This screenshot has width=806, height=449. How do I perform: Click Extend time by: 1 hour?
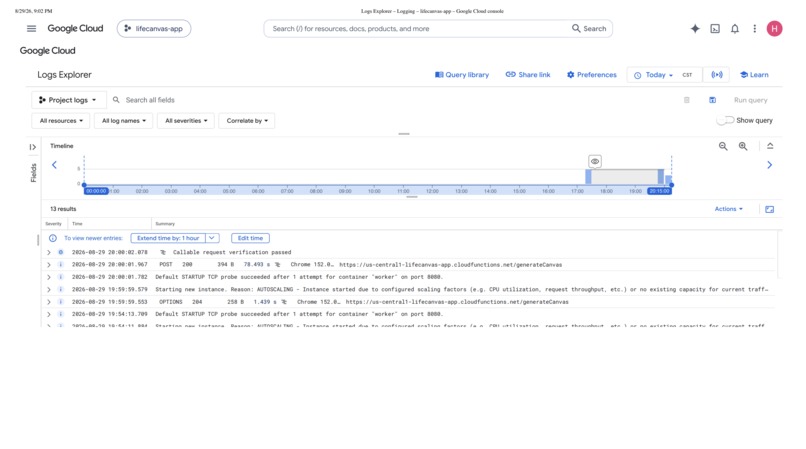[x=168, y=238]
